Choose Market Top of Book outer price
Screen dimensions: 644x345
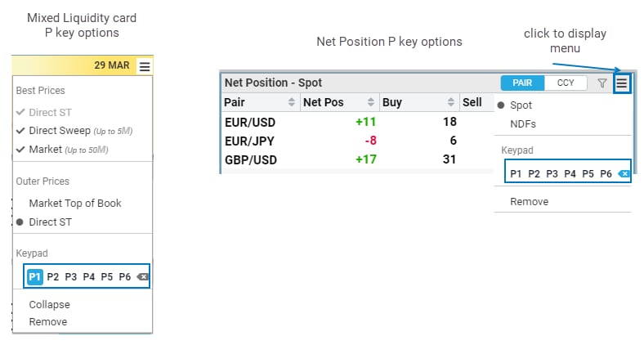tap(75, 203)
